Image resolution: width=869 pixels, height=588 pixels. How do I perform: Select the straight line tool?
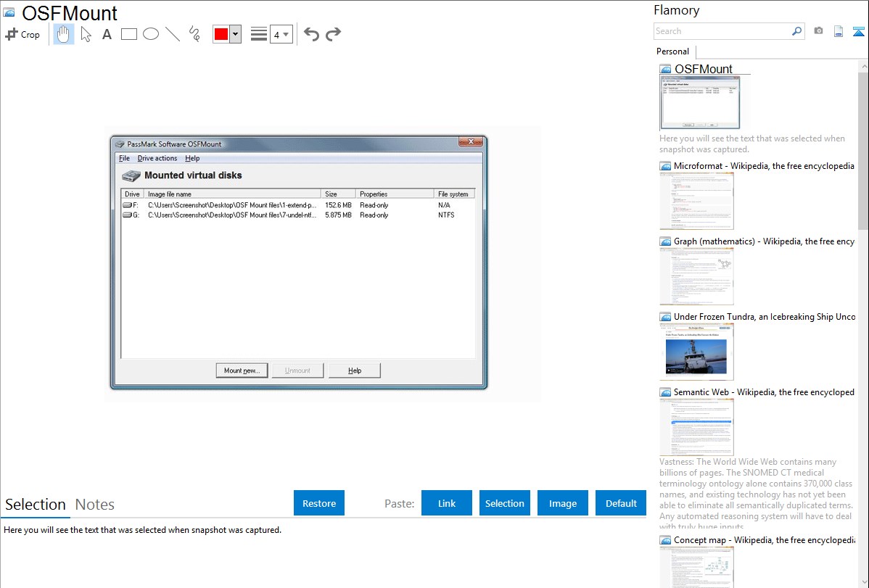click(173, 34)
